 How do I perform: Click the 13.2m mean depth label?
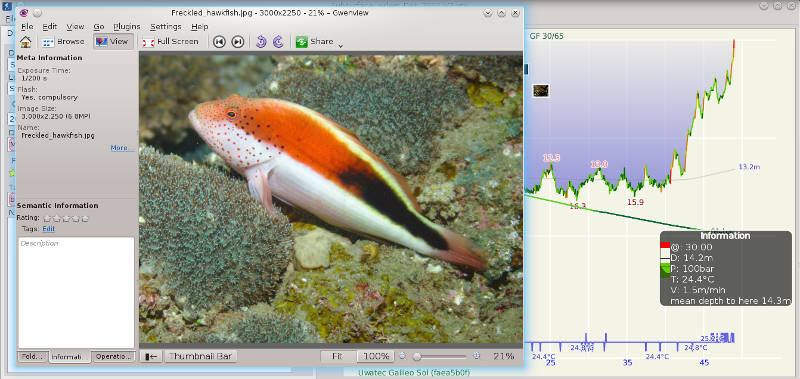point(749,167)
